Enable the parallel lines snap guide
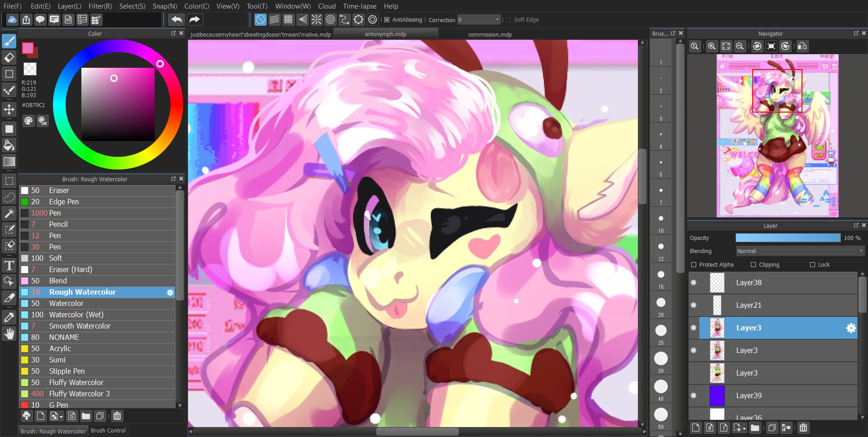The height and width of the screenshot is (437, 868). tap(274, 19)
